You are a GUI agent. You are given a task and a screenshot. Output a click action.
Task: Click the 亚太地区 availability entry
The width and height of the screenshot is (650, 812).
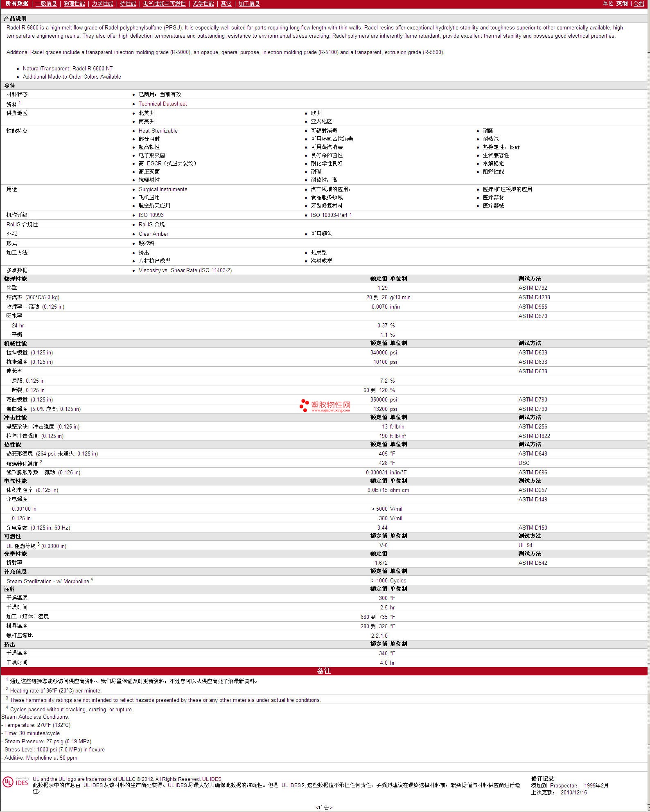(321, 122)
